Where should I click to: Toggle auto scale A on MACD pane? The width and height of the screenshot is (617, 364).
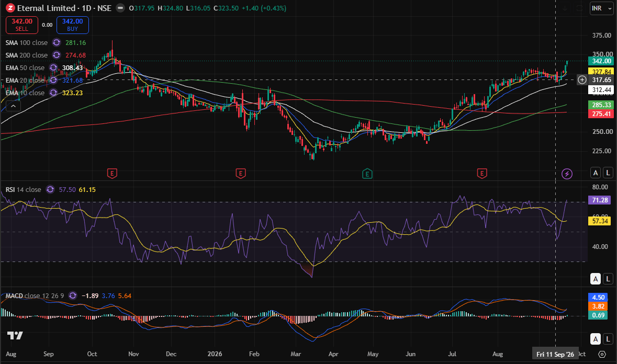(x=596, y=338)
